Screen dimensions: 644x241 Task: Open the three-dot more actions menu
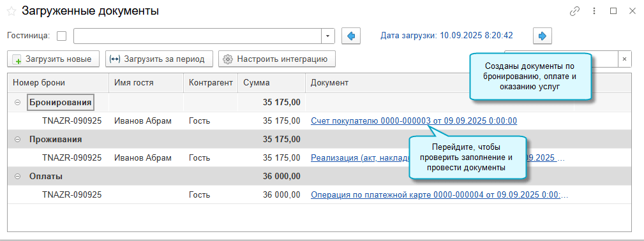[x=594, y=11]
